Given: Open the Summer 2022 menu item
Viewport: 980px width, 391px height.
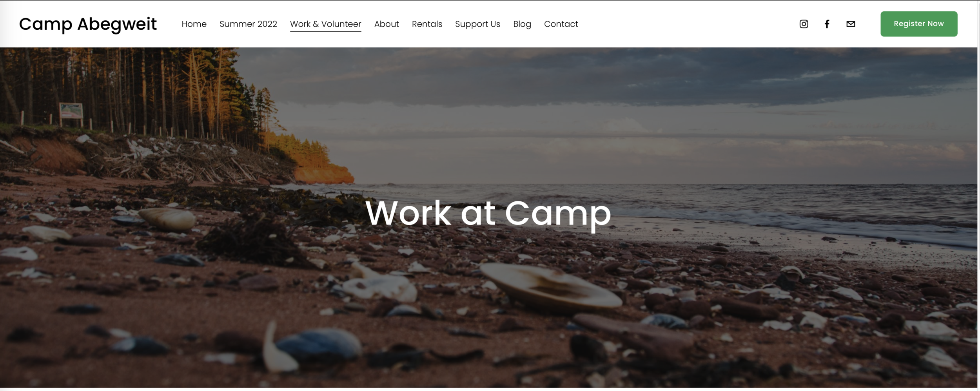Looking at the screenshot, I should click(248, 24).
